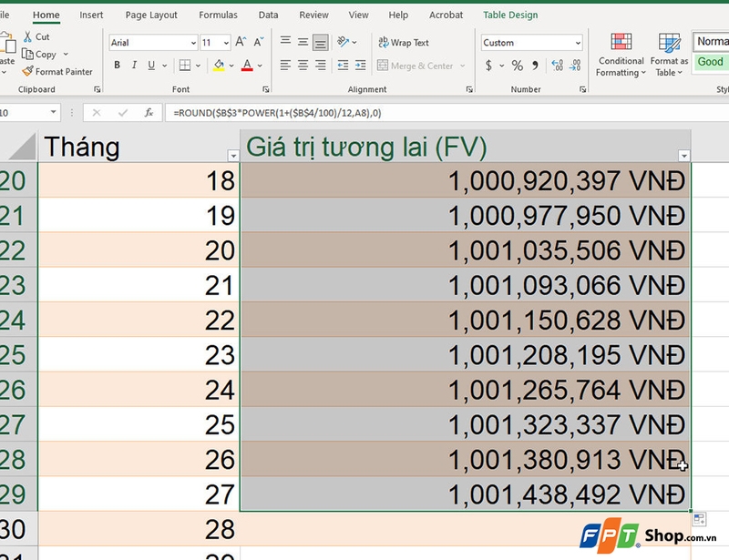Apply Percent Style from the Number group
The image size is (729, 560).
click(518, 66)
